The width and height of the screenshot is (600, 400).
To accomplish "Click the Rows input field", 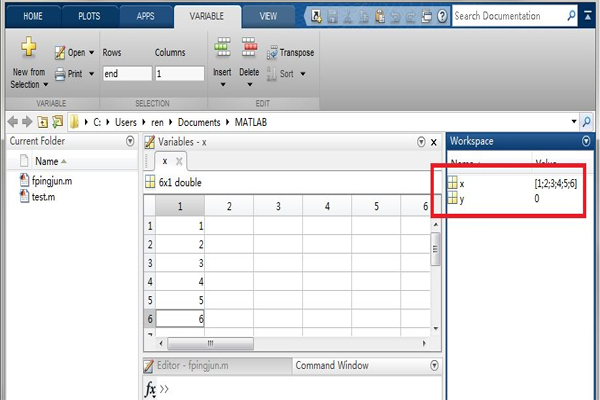I will [x=127, y=73].
